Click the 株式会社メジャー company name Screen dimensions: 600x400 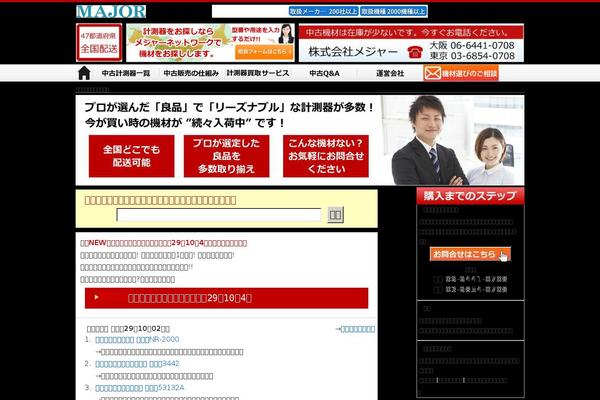[353, 52]
